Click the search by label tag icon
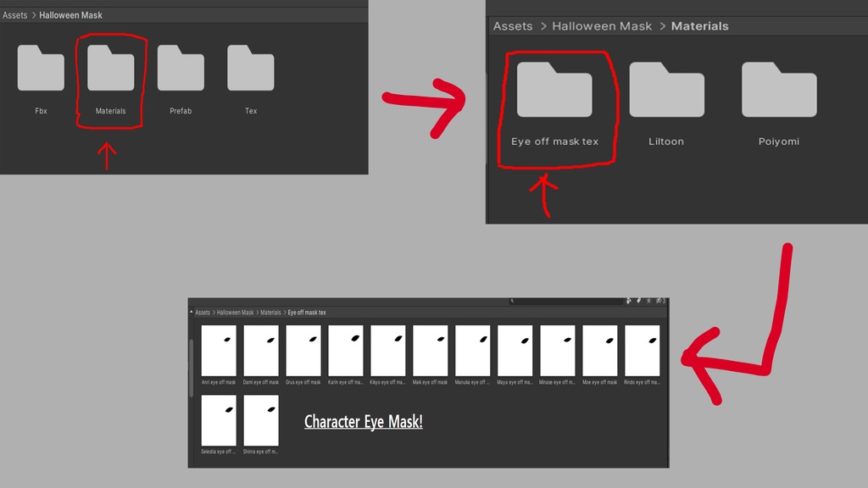This screenshot has height=488, width=868. pyautogui.click(x=638, y=301)
